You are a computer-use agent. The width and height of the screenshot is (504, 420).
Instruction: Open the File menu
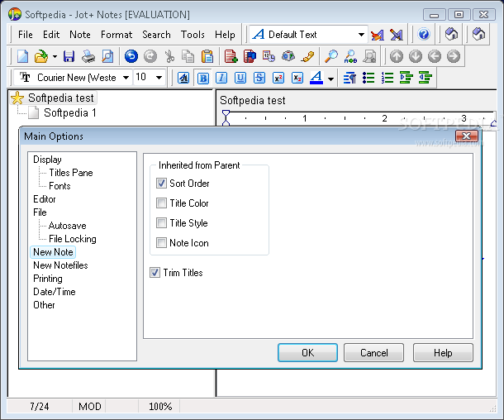coord(26,35)
